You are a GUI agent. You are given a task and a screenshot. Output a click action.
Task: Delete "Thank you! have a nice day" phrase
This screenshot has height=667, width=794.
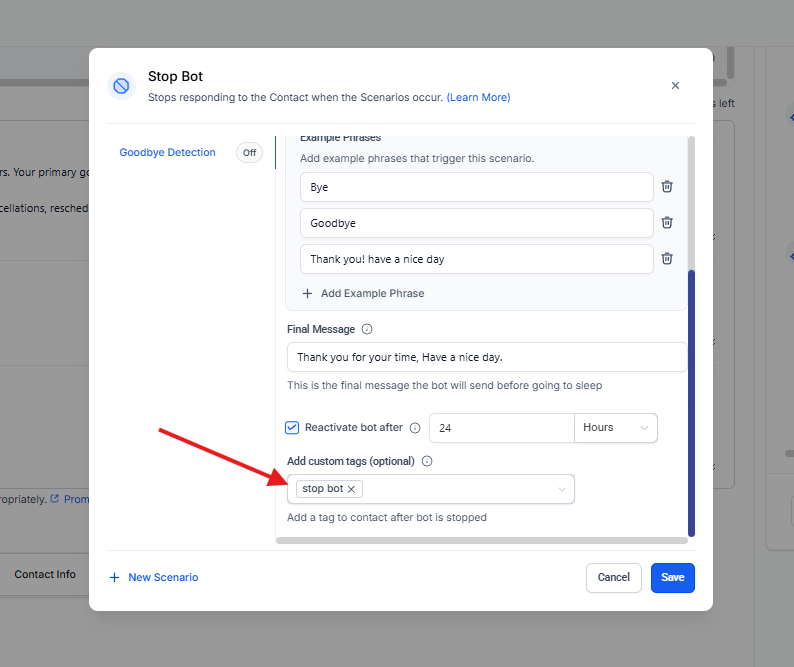667,259
